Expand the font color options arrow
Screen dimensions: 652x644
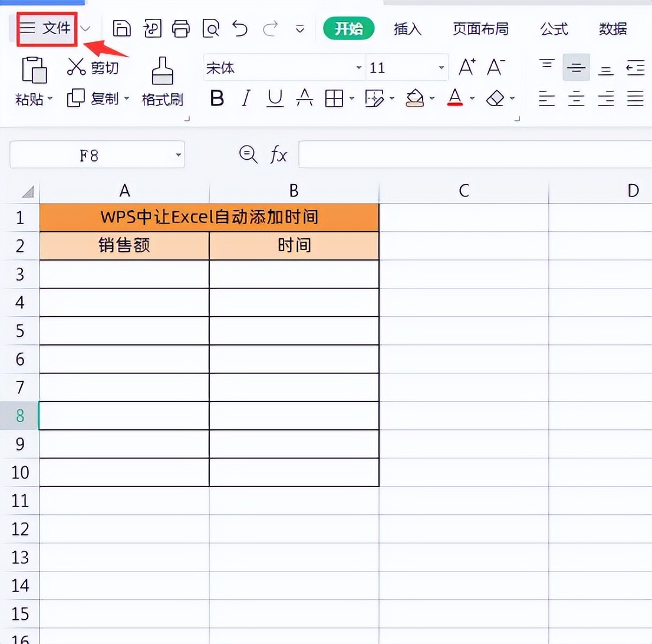click(x=472, y=98)
